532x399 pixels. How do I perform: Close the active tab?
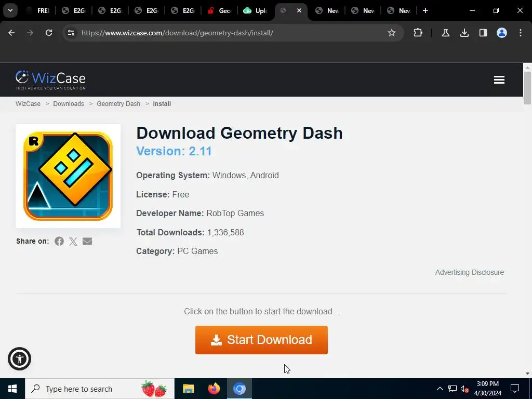click(299, 10)
